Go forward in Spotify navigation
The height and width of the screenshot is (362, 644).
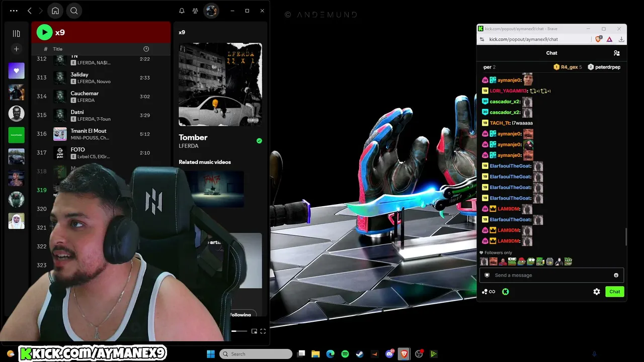(x=41, y=11)
